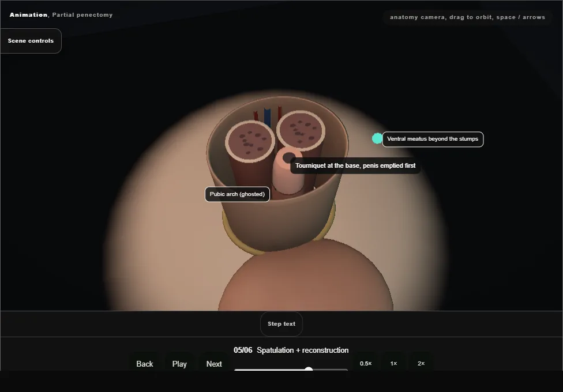Click the 'Animation, Partial penectomy' title
This screenshot has width=563, height=392.
pyautogui.click(x=61, y=15)
